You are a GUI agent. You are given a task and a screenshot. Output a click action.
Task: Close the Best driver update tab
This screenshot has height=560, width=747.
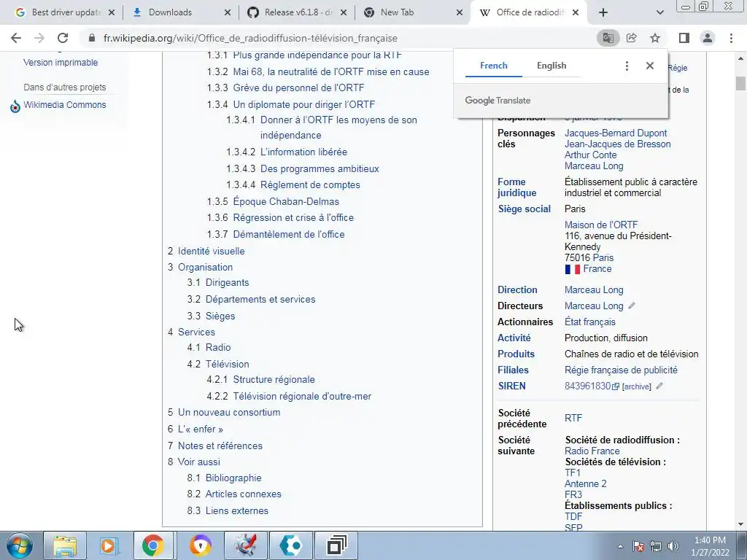(x=112, y=12)
